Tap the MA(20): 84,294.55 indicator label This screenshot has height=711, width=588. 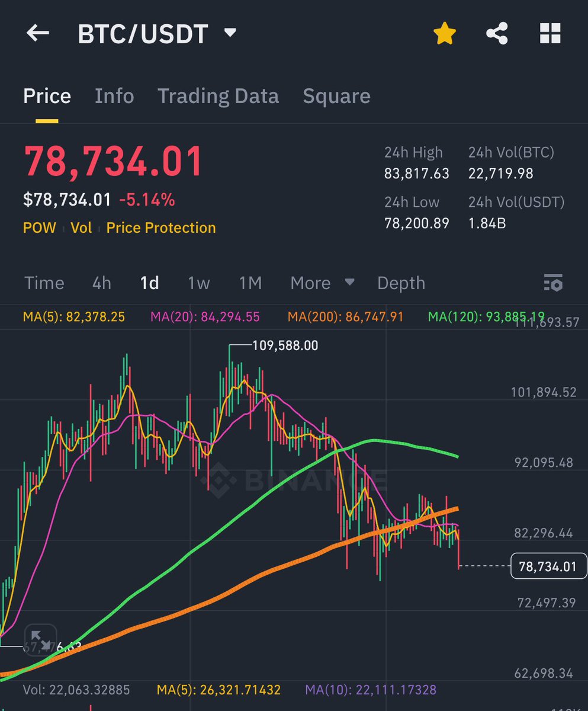tap(205, 317)
